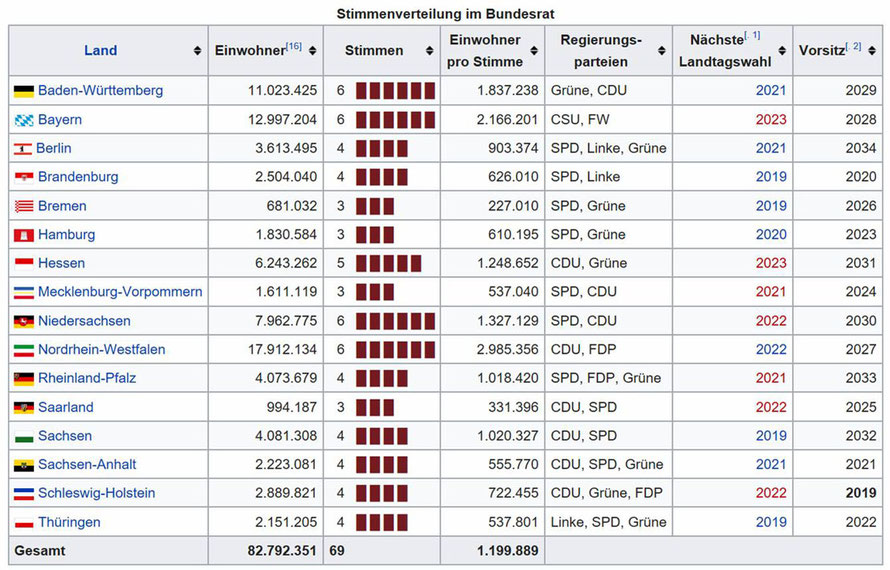Click the Bayern flag icon
890x570 pixels.
(x=24, y=120)
